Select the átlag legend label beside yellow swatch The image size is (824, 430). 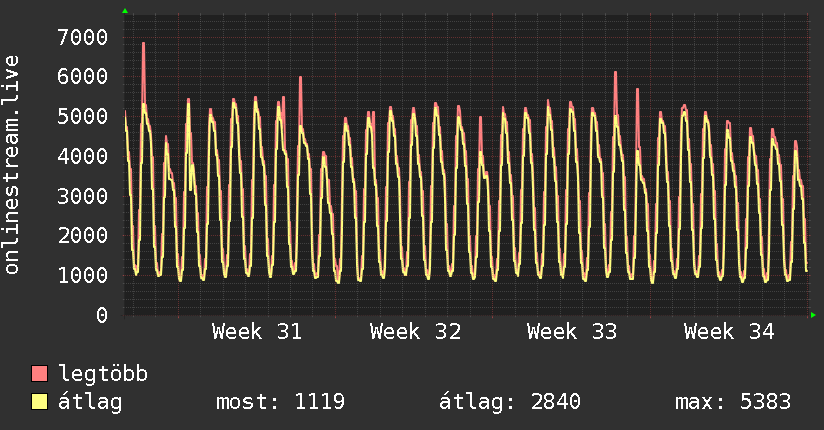coord(90,402)
